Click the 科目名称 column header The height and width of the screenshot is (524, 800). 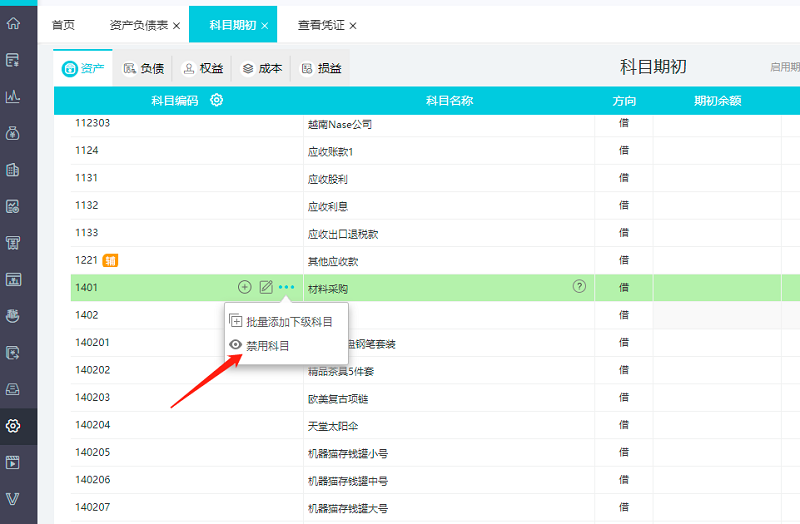click(449, 101)
